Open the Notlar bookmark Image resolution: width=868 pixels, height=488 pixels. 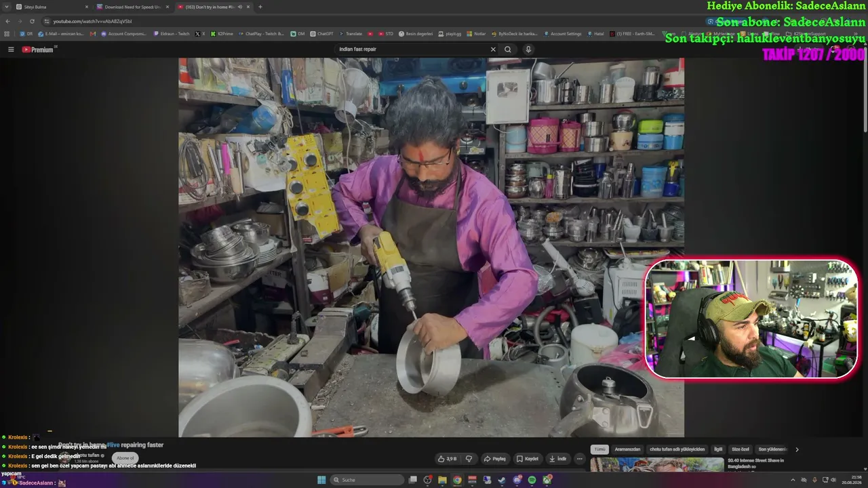[x=477, y=33]
